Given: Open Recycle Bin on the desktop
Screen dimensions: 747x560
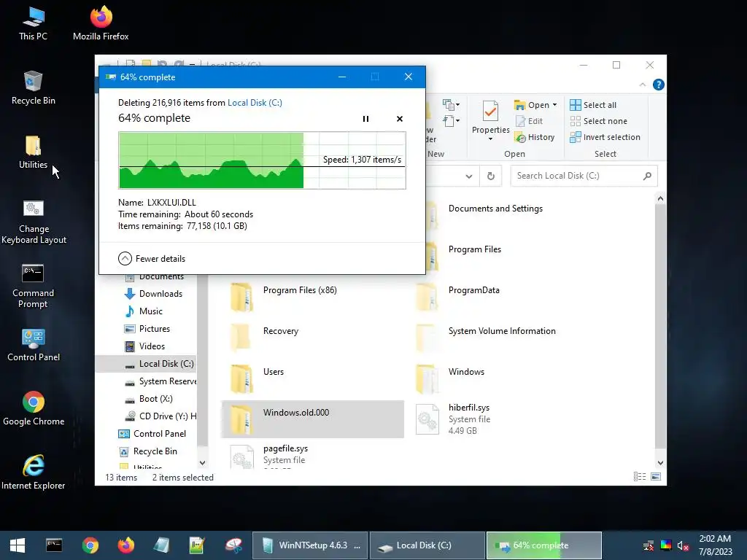Looking at the screenshot, I should coord(33,88).
